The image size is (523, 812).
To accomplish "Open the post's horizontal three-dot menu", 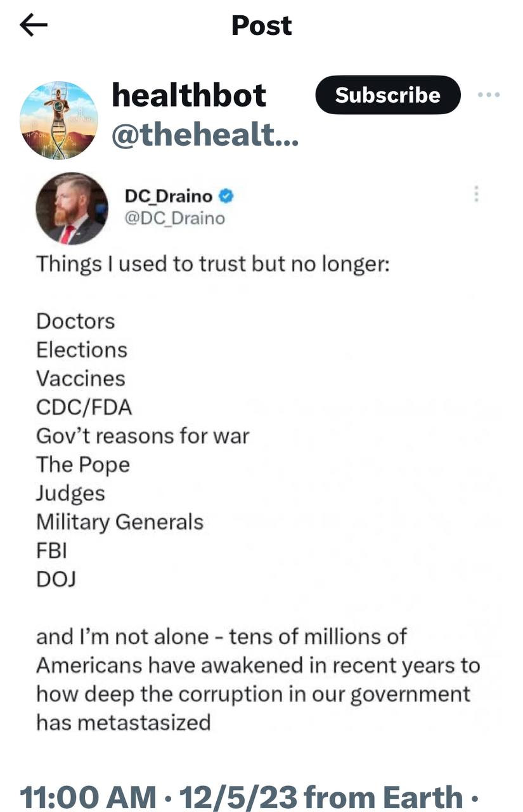I will 488,95.
